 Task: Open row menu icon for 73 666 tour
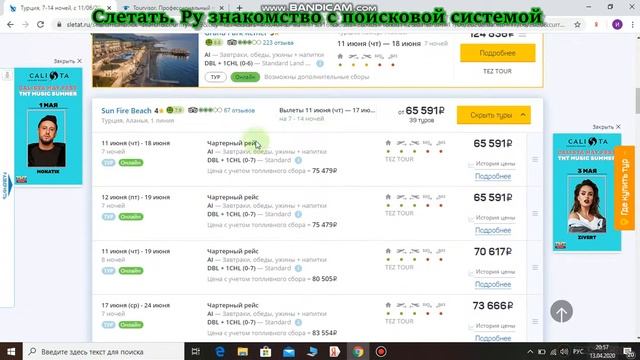(x=535, y=322)
